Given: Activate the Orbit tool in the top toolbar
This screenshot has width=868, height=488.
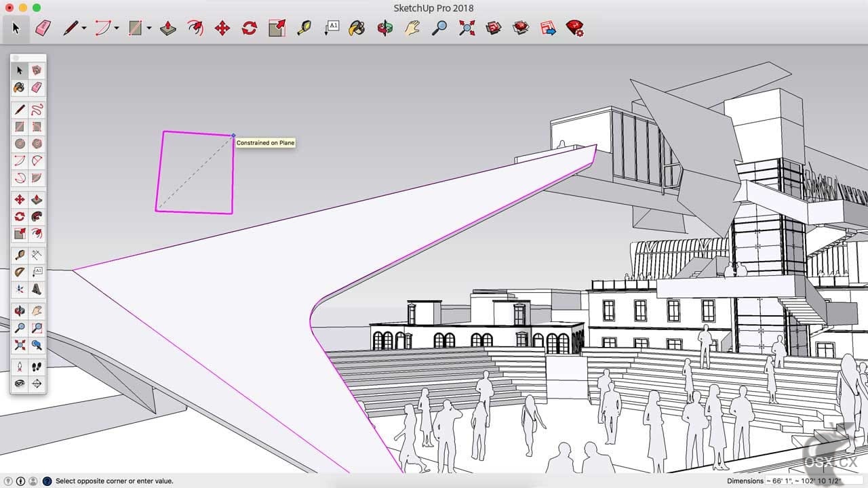Looking at the screenshot, I should 385,28.
